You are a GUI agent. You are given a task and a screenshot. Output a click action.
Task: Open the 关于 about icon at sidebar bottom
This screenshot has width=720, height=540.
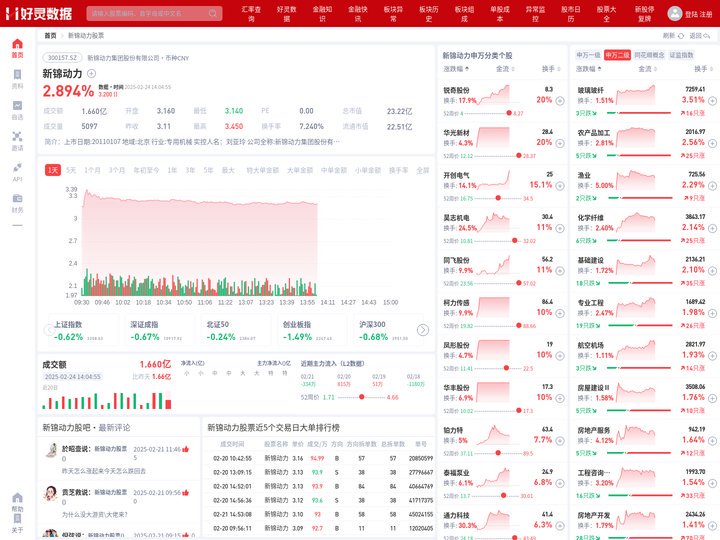(17, 519)
